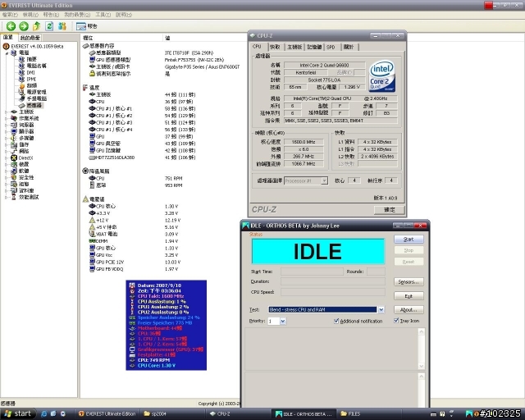
Task: Select the DMI tree item
Action: point(27,72)
